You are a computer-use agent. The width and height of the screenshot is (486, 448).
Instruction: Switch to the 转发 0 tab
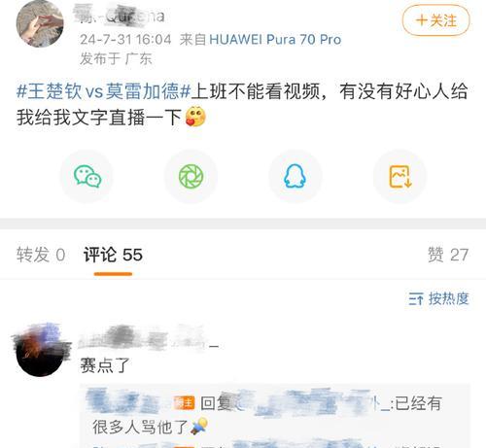pos(41,255)
